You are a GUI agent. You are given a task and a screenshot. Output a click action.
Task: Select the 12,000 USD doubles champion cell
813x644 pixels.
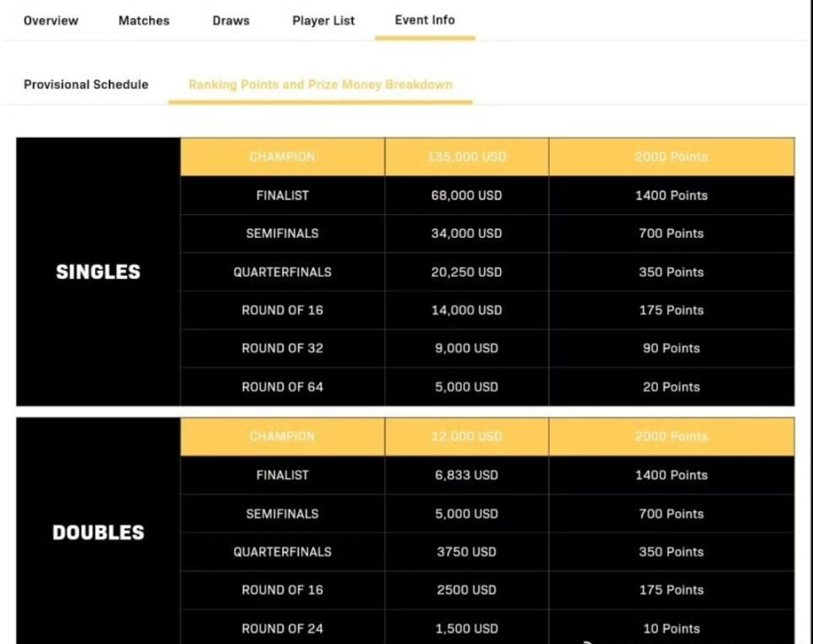coord(467,437)
